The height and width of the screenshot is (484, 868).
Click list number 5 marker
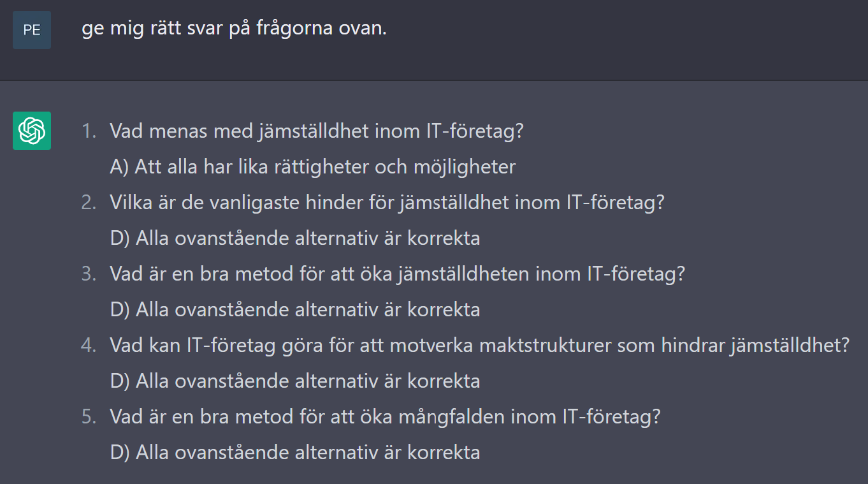(x=89, y=417)
